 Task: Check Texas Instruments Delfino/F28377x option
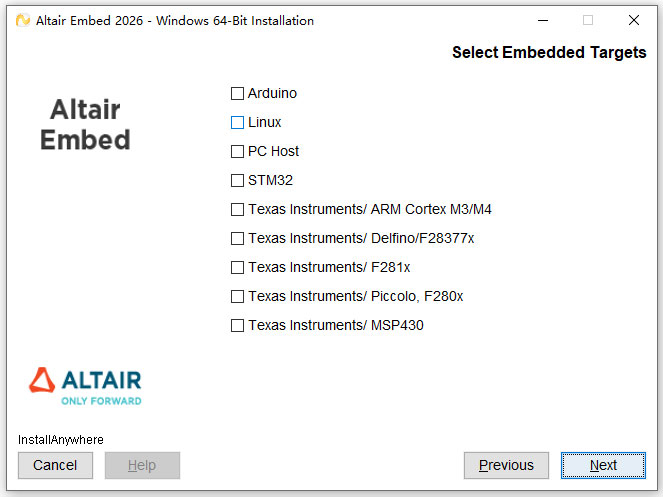[x=238, y=239]
